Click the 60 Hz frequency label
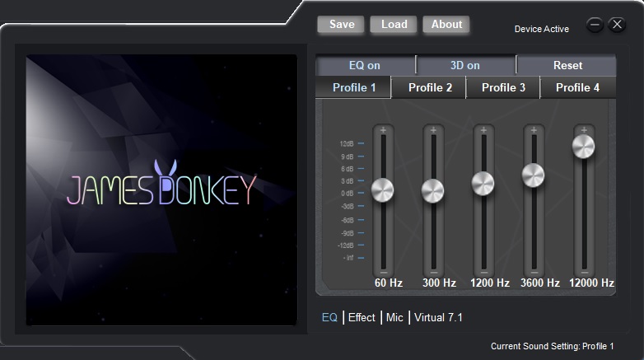The height and width of the screenshot is (360, 644). pyautogui.click(x=388, y=283)
